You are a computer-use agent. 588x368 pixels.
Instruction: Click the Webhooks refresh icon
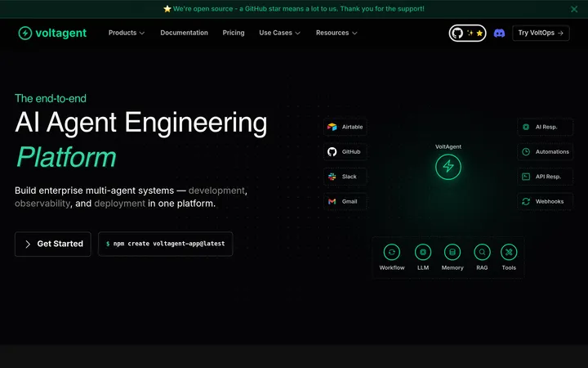[x=526, y=202]
